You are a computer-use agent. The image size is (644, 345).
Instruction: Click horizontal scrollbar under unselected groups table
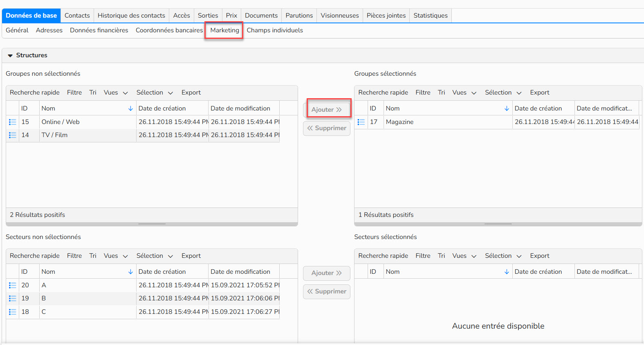[152, 224]
